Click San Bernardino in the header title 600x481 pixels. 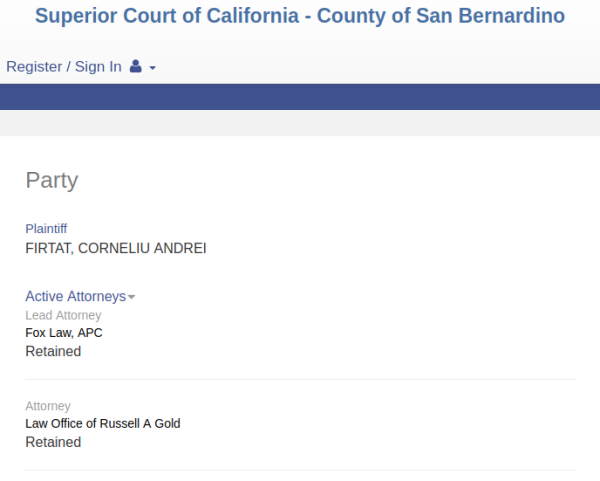pos(490,16)
